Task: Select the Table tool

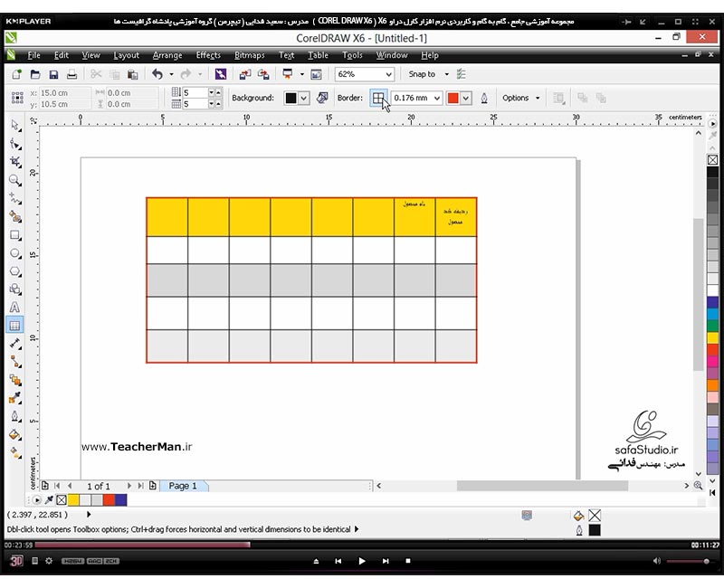Action: click(14, 326)
